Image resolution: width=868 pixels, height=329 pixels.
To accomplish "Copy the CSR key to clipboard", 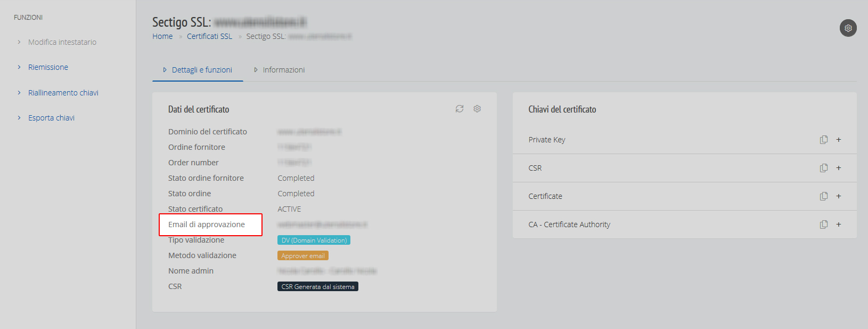I will [x=824, y=168].
